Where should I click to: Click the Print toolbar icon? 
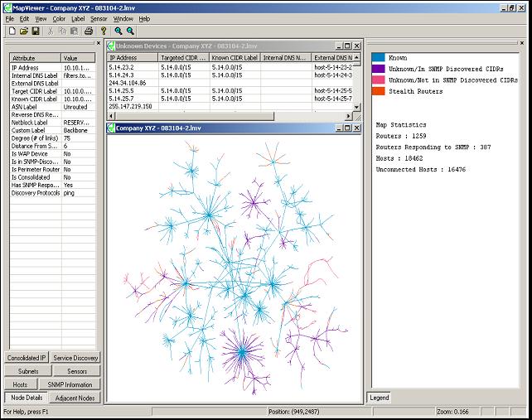pyautogui.click(x=88, y=31)
